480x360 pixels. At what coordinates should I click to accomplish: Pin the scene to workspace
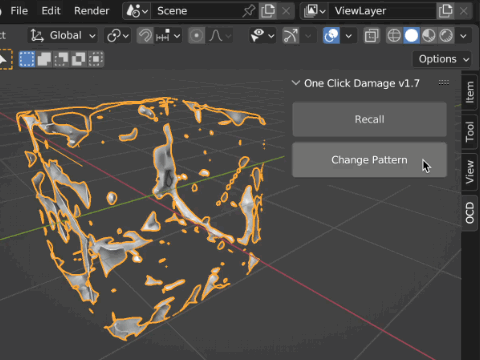click(249, 11)
